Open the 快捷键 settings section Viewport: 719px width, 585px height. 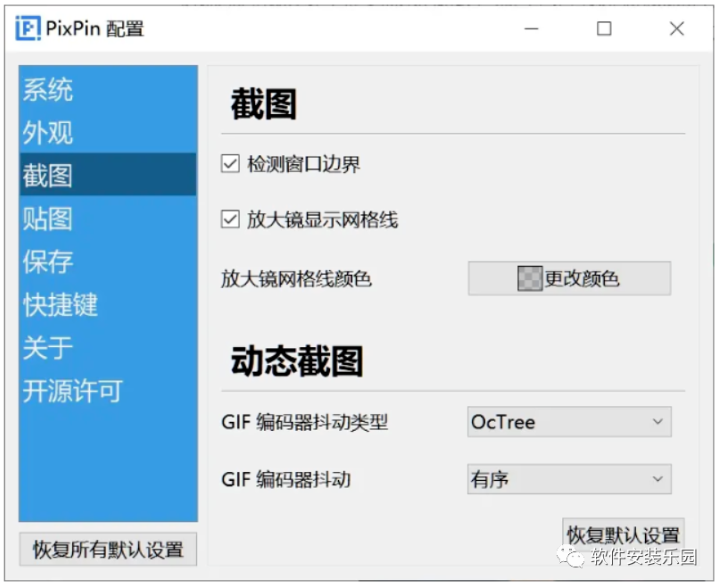pos(108,304)
